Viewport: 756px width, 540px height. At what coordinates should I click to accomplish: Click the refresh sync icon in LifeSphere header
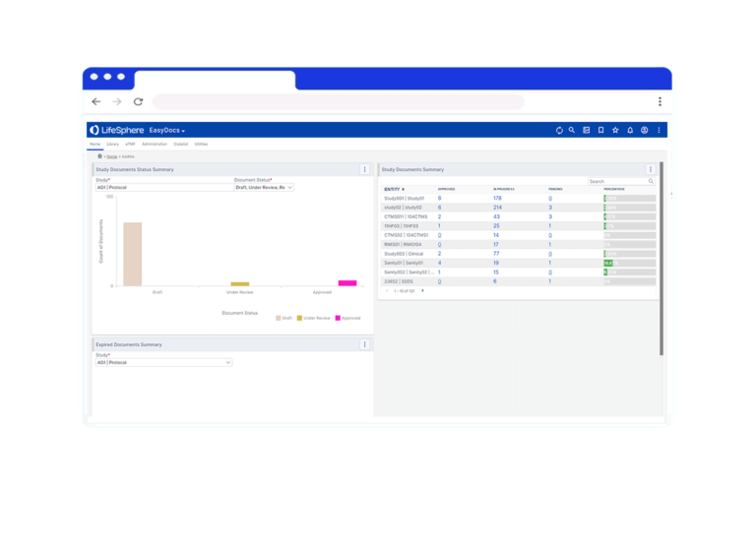pos(559,130)
